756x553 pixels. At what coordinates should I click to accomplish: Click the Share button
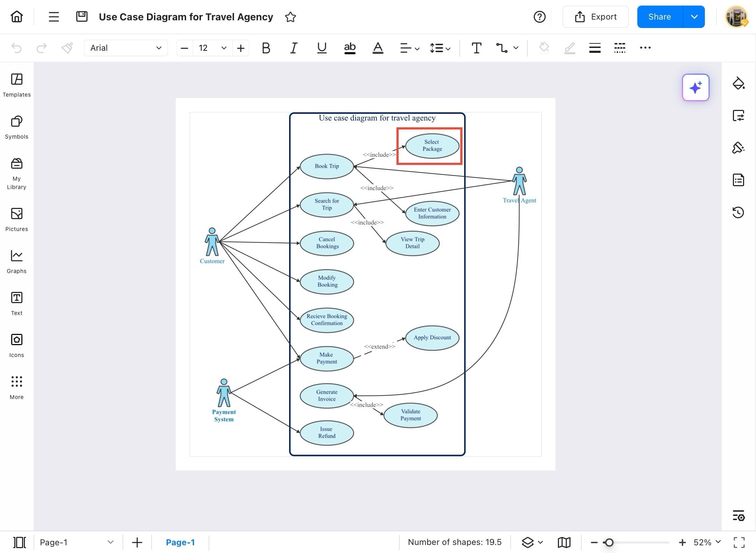(x=659, y=16)
